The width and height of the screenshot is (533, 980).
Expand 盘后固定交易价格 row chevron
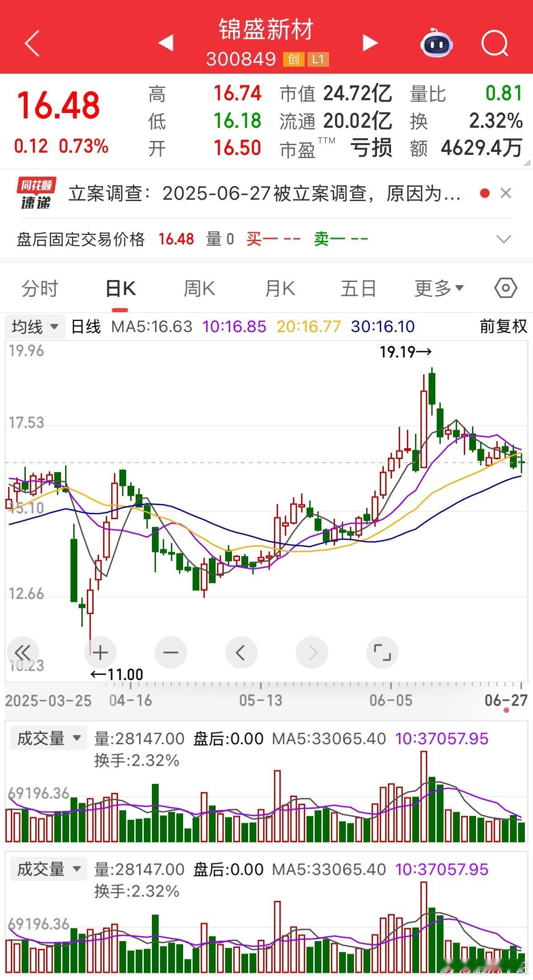[x=504, y=239]
